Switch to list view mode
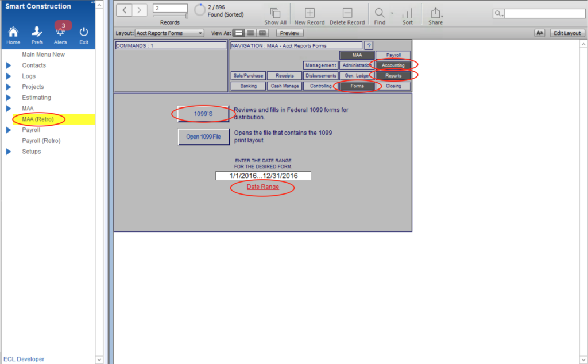588x364 pixels. (x=250, y=33)
